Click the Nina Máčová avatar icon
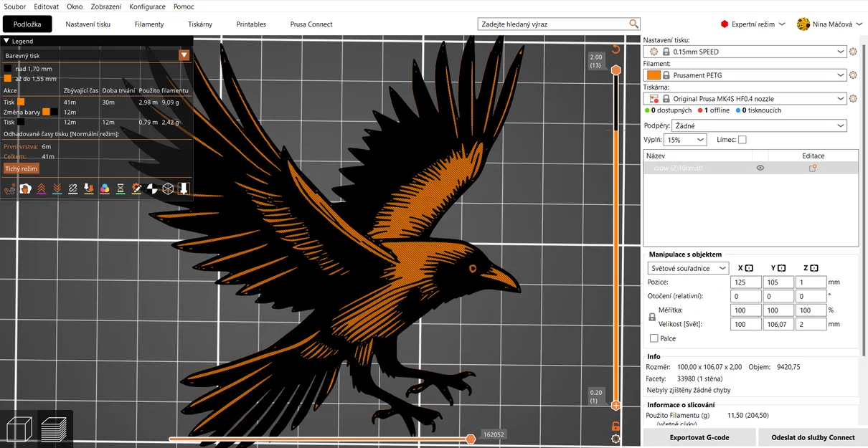The width and height of the screenshot is (868, 448). (803, 24)
